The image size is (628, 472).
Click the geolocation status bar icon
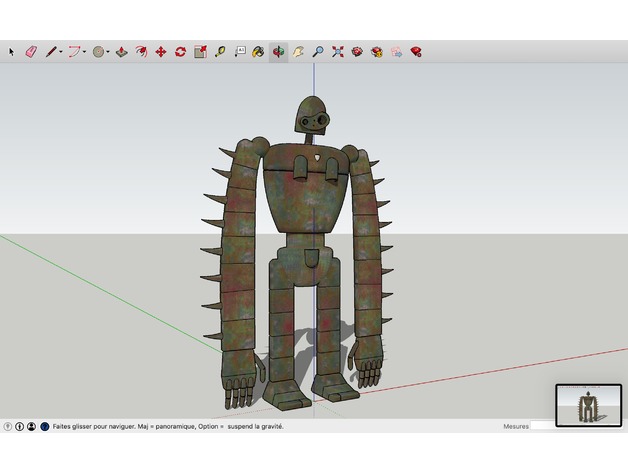click(7, 426)
